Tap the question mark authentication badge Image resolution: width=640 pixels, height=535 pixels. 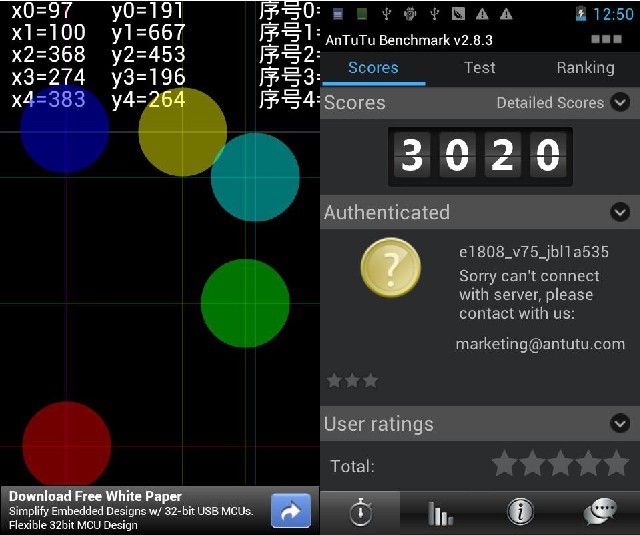pos(391,268)
